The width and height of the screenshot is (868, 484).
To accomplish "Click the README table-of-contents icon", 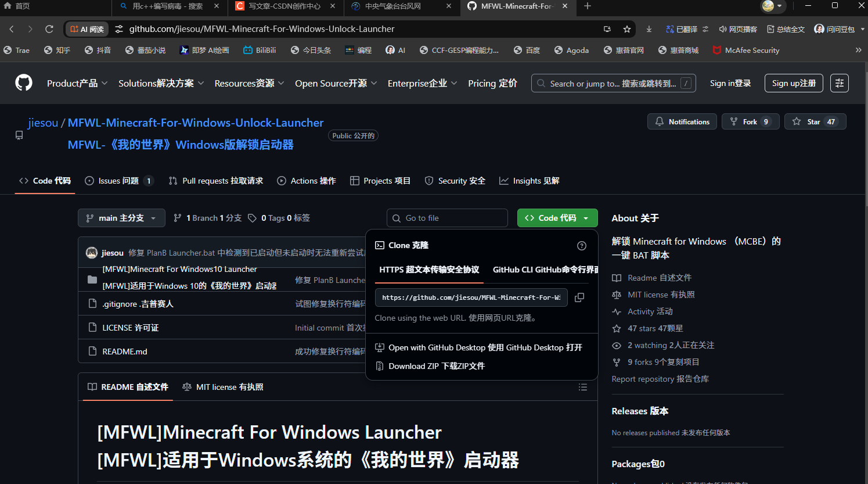I will pyautogui.click(x=583, y=387).
